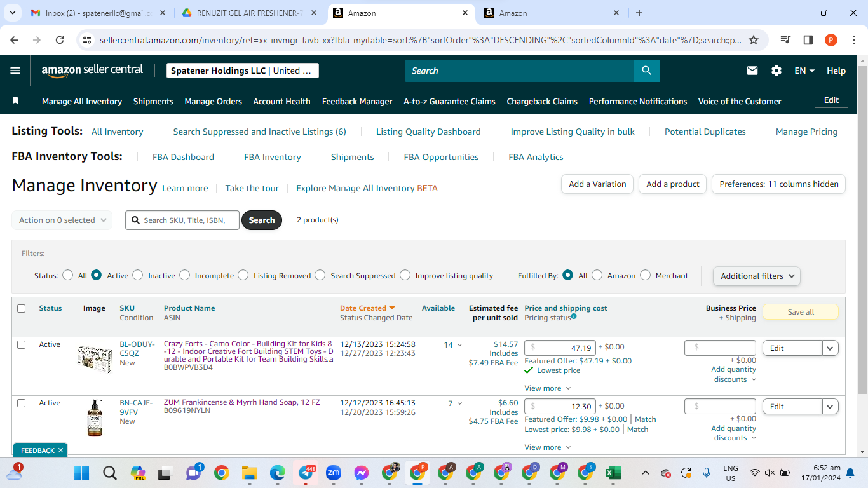Click the Amazon Seller Central logo
868x488 pixels.
[x=93, y=71]
